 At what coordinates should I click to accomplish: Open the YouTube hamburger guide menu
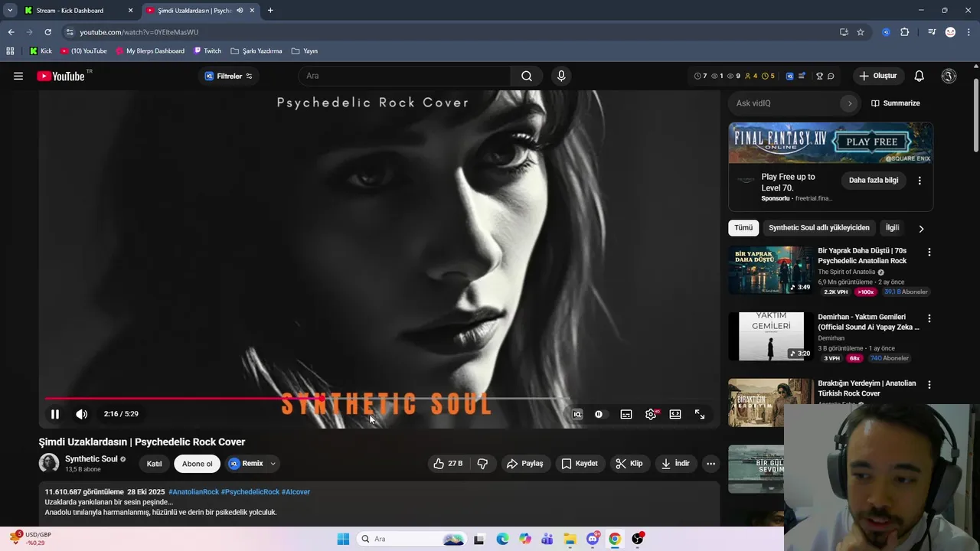tap(18, 76)
